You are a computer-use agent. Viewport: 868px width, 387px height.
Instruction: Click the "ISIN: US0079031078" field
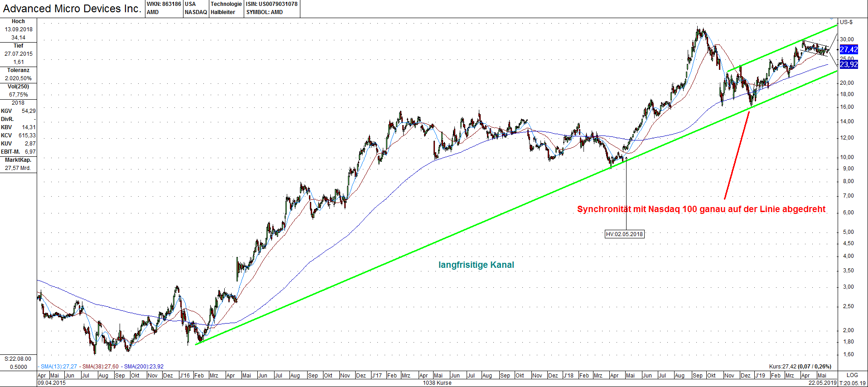click(272, 4)
